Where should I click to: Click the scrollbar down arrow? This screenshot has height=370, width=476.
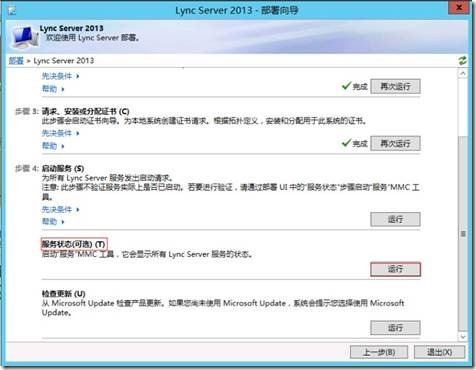click(463, 337)
